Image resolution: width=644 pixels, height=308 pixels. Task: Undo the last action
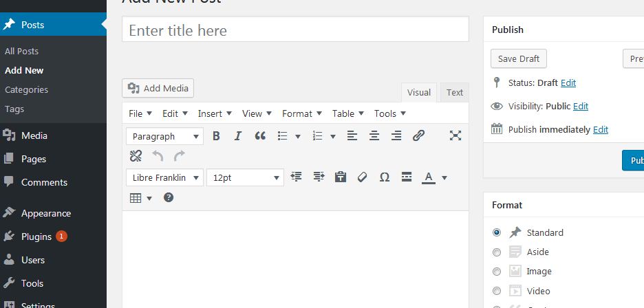pos(158,156)
